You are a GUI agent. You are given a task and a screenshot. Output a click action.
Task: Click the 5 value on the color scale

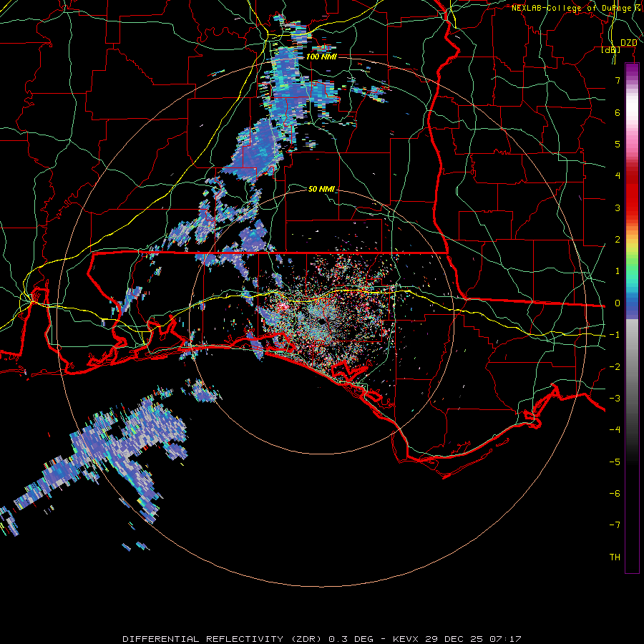(618, 144)
